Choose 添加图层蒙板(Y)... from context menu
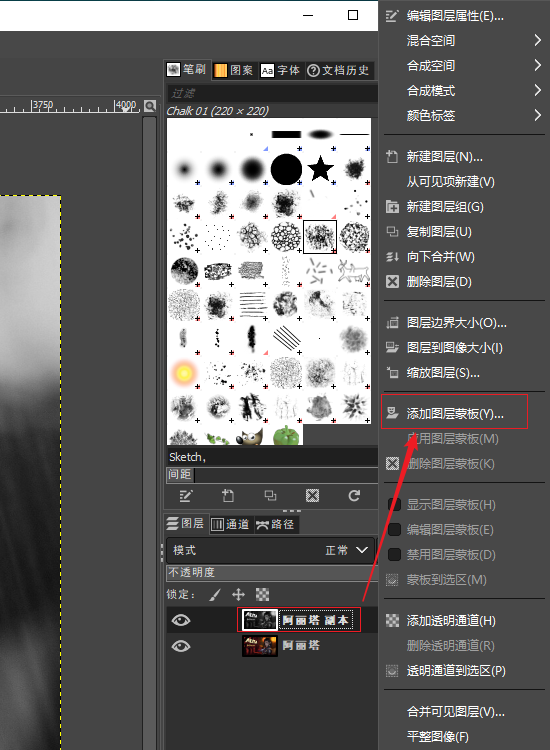The height and width of the screenshot is (750, 550). (x=454, y=413)
